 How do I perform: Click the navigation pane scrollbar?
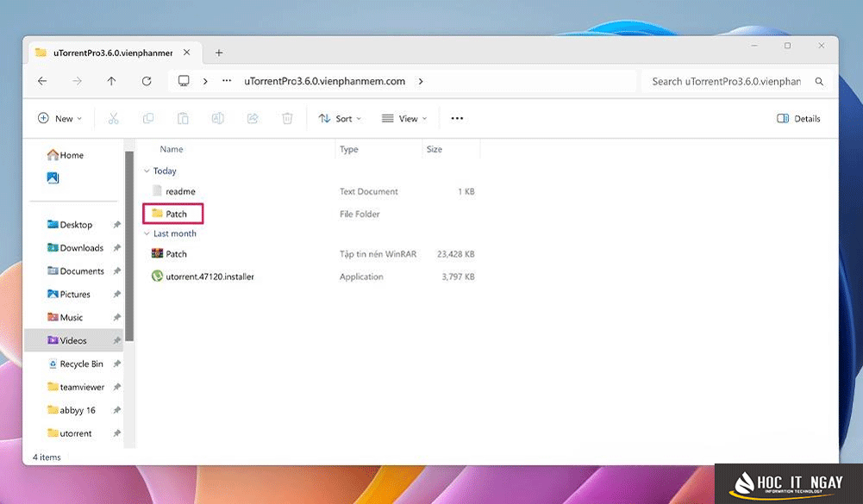pos(129,246)
